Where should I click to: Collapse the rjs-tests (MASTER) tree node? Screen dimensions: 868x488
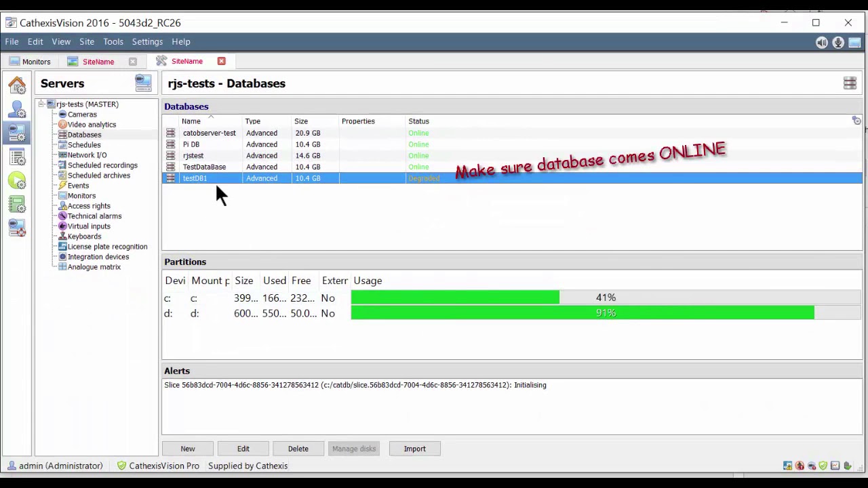41,104
